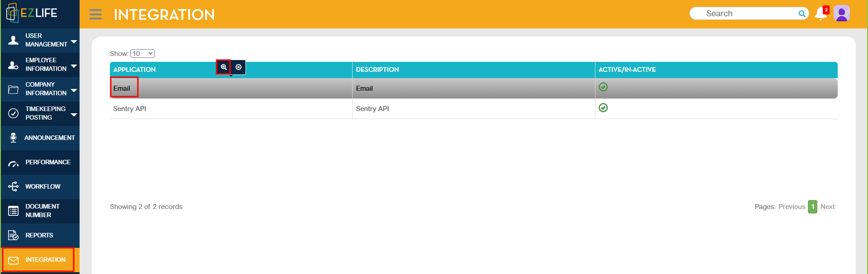Focus the Search input field

[748, 14]
